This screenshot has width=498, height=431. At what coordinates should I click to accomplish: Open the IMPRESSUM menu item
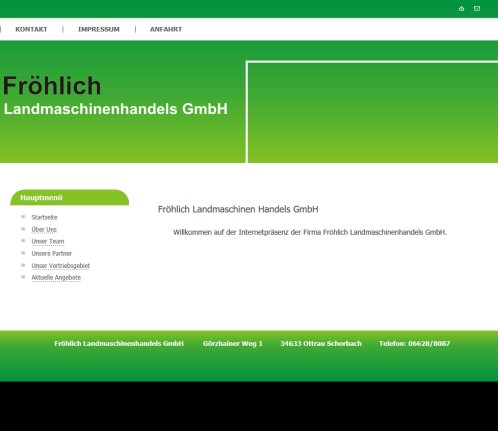click(99, 29)
